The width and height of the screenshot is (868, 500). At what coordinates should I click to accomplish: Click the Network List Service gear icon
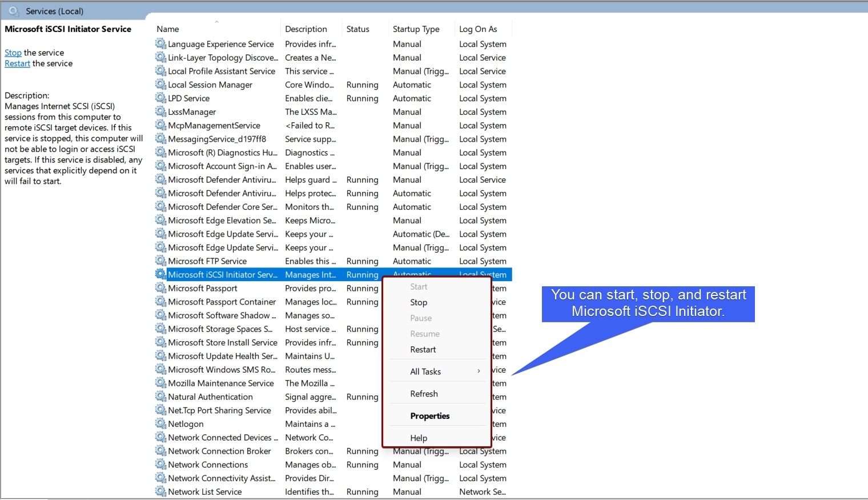(x=160, y=491)
